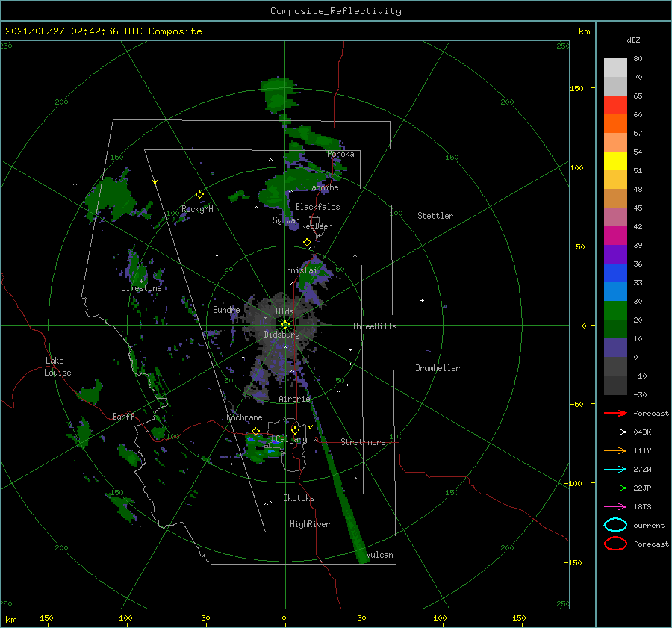Select the vivid orange legend color swatch
Screen dimensions: 672x628
pos(615,123)
